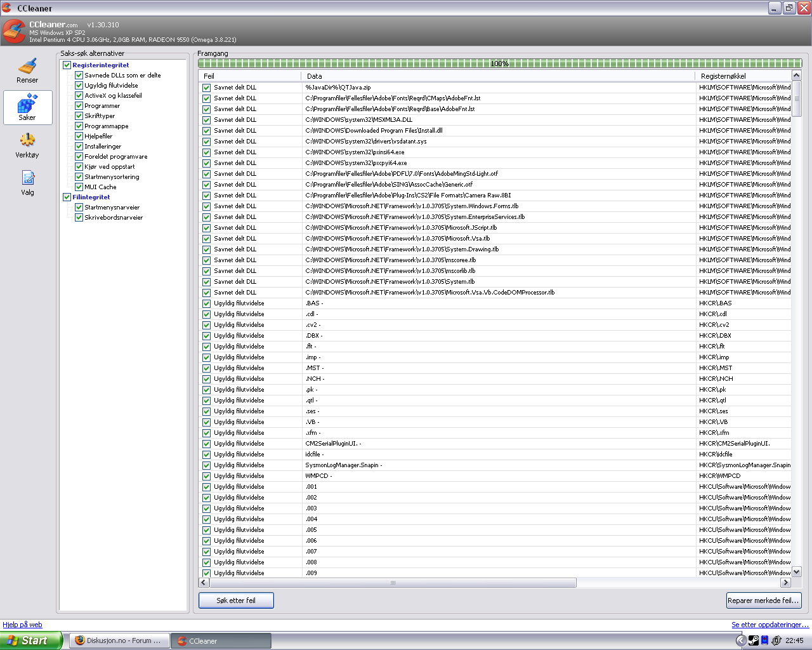
Task: Open Se etter oppdateringer link
Action: 770,625
